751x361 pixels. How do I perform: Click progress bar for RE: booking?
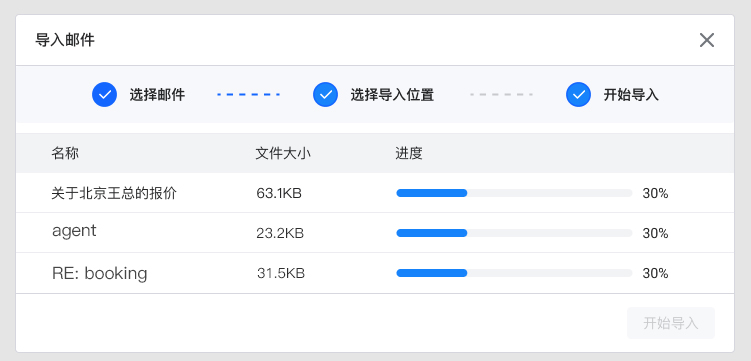pos(514,273)
